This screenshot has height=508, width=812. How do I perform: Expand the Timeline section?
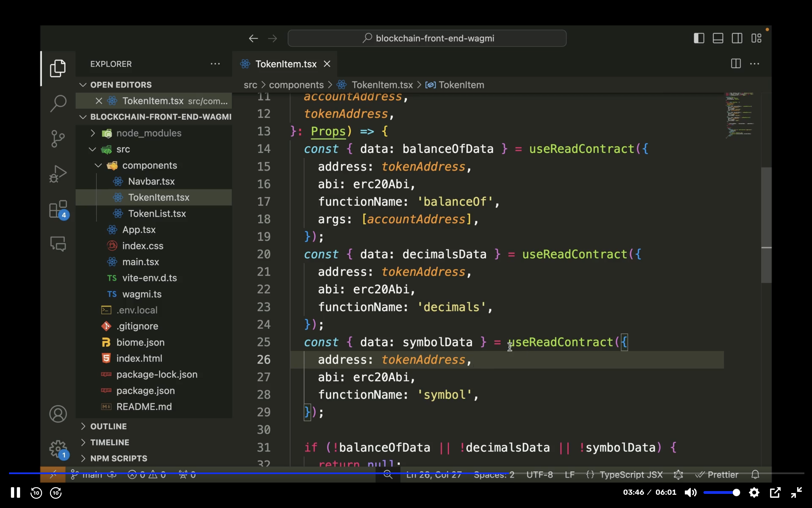click(x=154, y=442)
